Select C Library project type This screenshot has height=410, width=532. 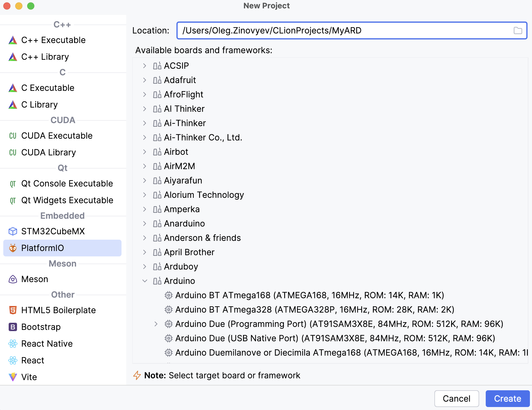[39, 104]
